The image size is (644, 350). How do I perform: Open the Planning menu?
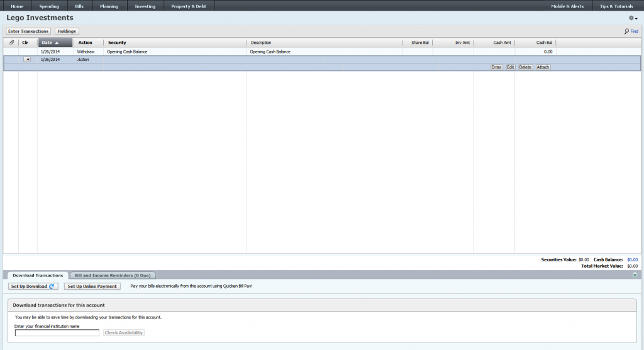tap(109, 6)
